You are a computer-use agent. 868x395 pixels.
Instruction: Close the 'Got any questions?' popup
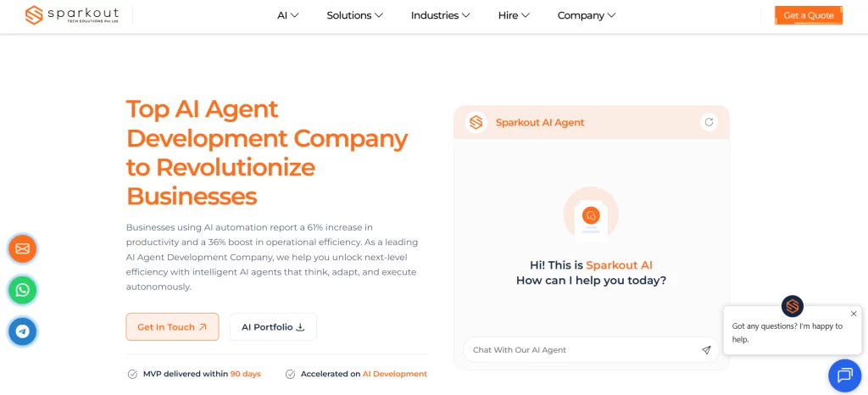pyautogui.click(x=854, y=314)
